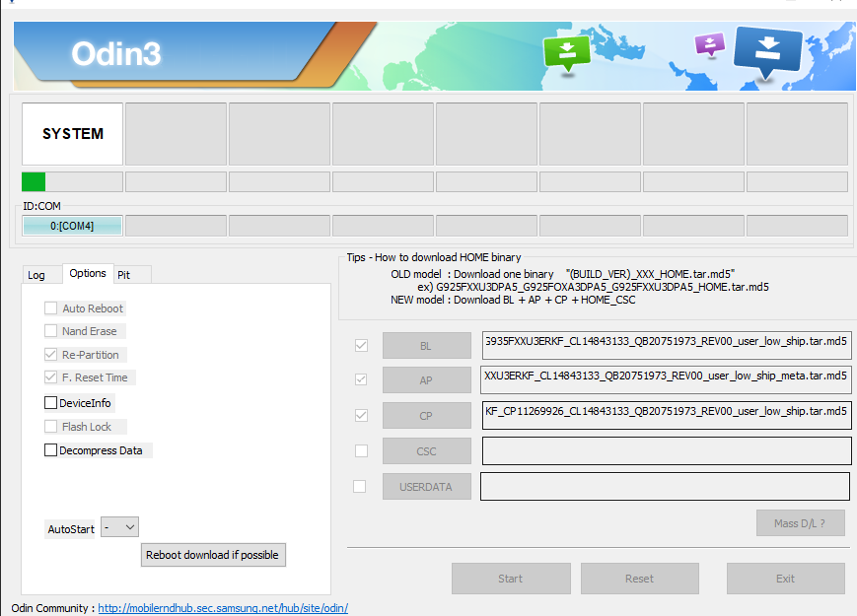Open the AutoStart dropdown
The image size is (857, 616).
click(119, 527)
